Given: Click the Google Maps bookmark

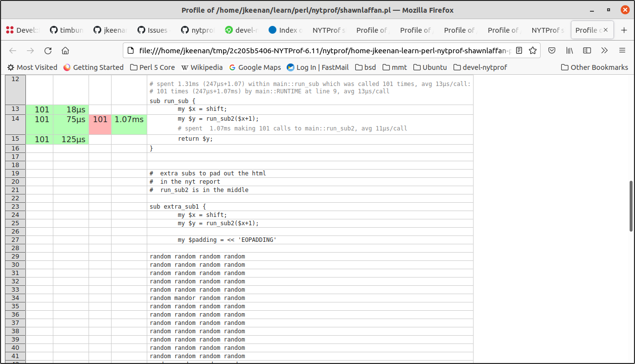Looking at the screenshot, I should pos(255,67).
